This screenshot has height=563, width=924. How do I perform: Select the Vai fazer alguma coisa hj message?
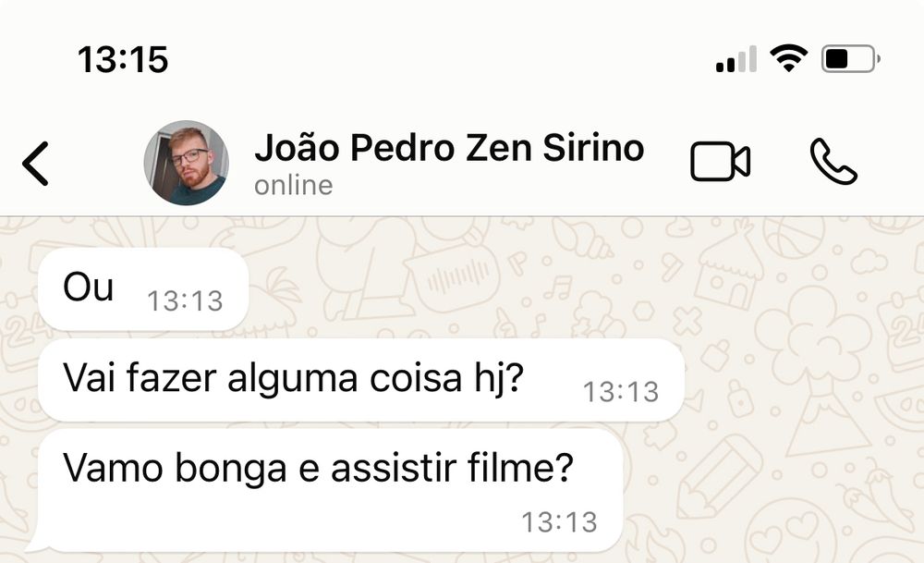[361, 380]
